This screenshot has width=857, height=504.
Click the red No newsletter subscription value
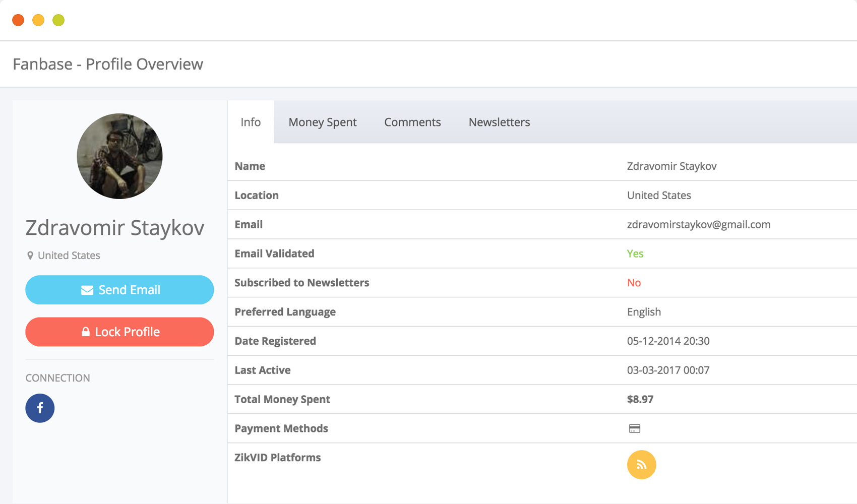point(634,283)
